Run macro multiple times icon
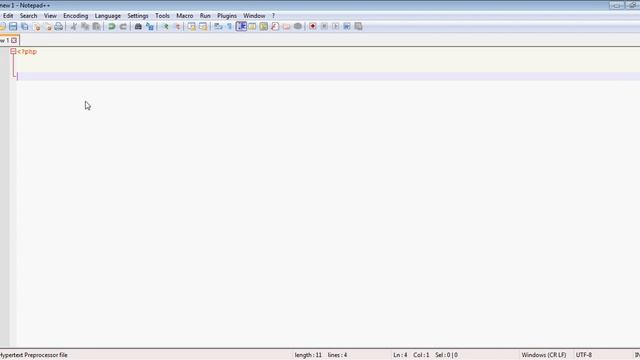The image size is (640, 360). [x=347, y=27]
